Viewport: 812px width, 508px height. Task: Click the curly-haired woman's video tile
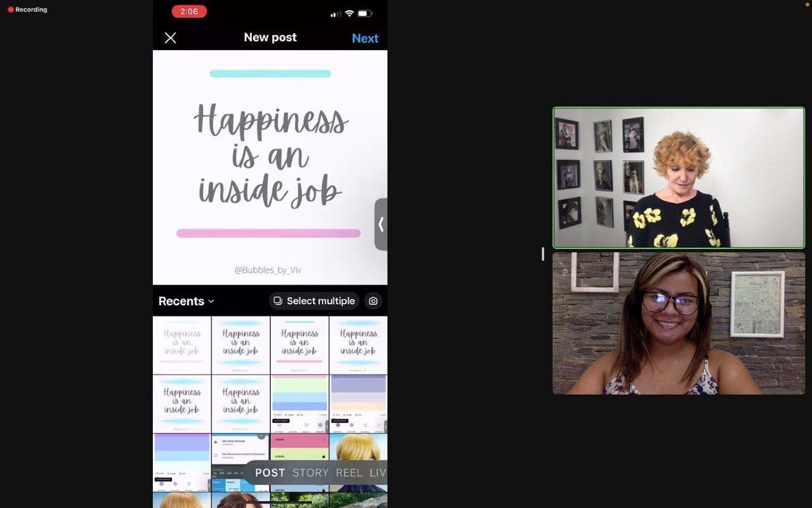[x=679, y=178]
